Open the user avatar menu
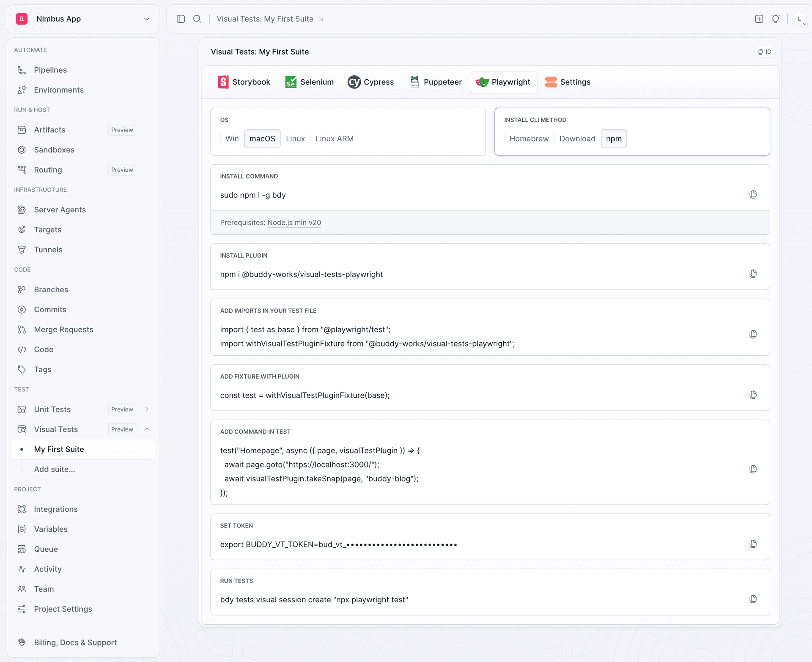The image size is (812, 662). pos(799,19)
